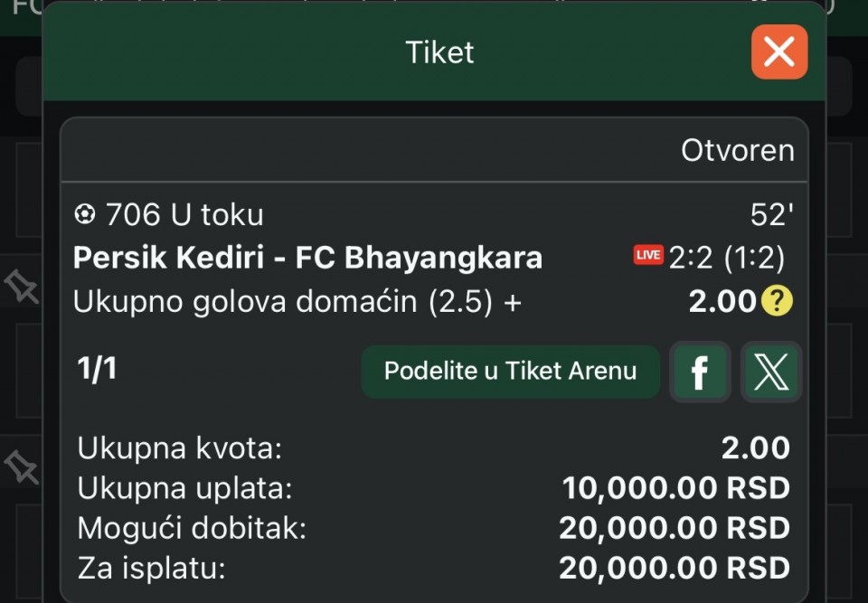Click the soccer ball sport icon
The height and width of the screenshot is (603, 868).
(x=84, y=214)
